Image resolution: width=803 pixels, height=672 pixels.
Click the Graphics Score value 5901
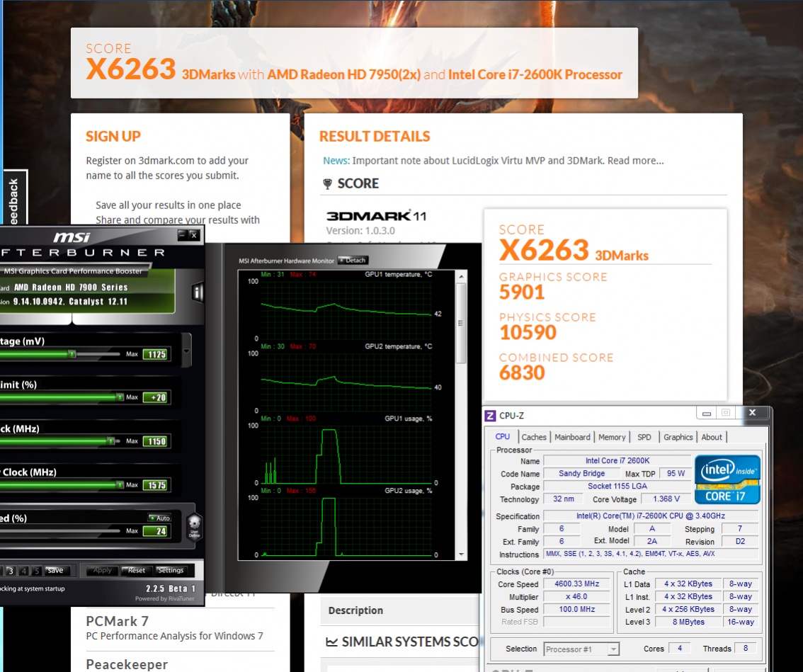(522, 292)
